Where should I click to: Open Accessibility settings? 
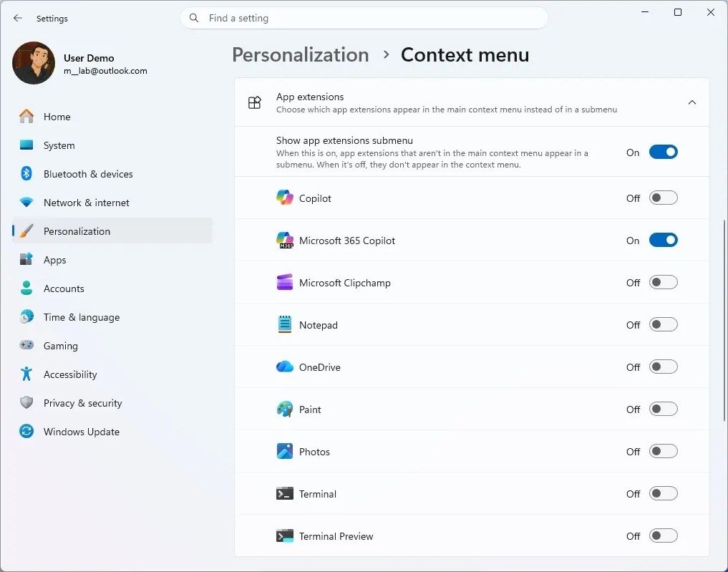pyautogui.click(x=112, y=374)
